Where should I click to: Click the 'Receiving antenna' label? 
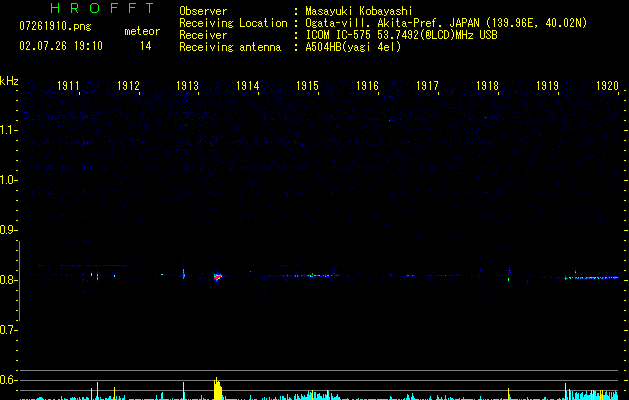pyautogui.click(x=230, y=47)
